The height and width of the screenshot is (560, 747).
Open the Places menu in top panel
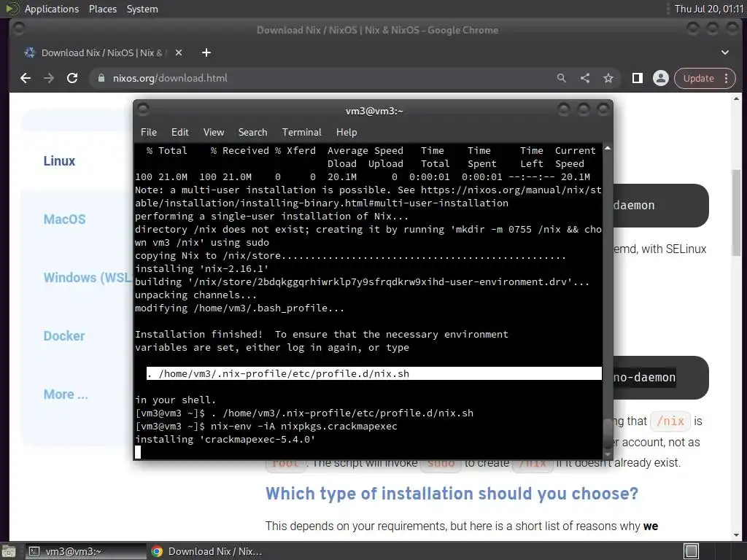(x=102, y=9)
